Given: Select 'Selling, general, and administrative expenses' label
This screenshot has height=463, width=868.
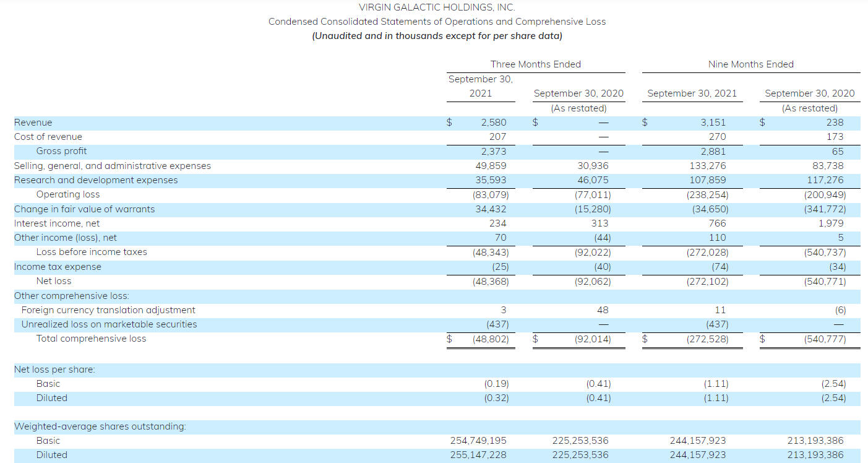Looking at the screenshot, I should [113, 166].
